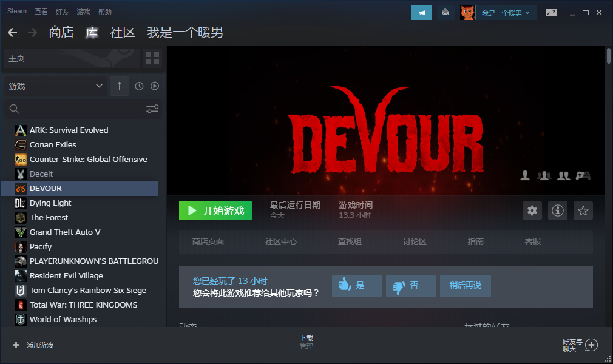
Task: Open the 好友 menu
Action: click(x=62, y=12)
